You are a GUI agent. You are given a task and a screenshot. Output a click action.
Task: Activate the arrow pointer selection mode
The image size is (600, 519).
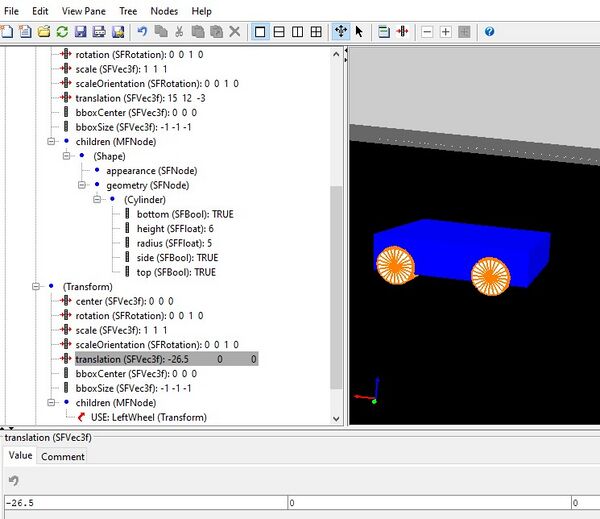360,32
